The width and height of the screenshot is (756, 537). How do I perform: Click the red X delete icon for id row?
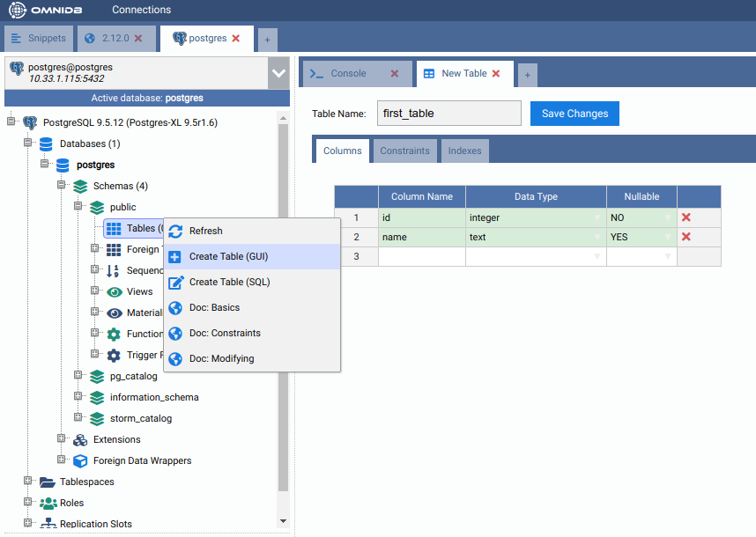point(686,217)
